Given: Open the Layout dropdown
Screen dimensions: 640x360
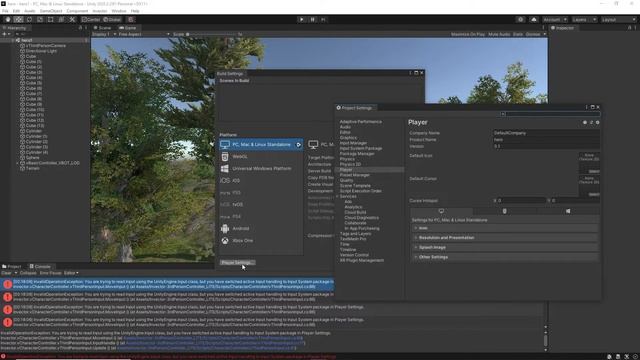Looking at the screenshot, I should (x=618, y=20).
